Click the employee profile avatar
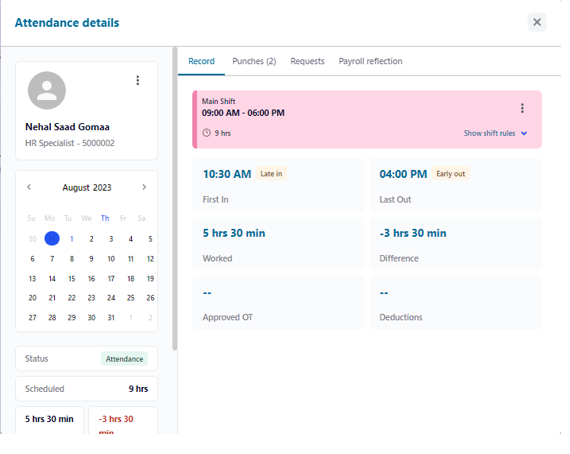 point(47,90)
